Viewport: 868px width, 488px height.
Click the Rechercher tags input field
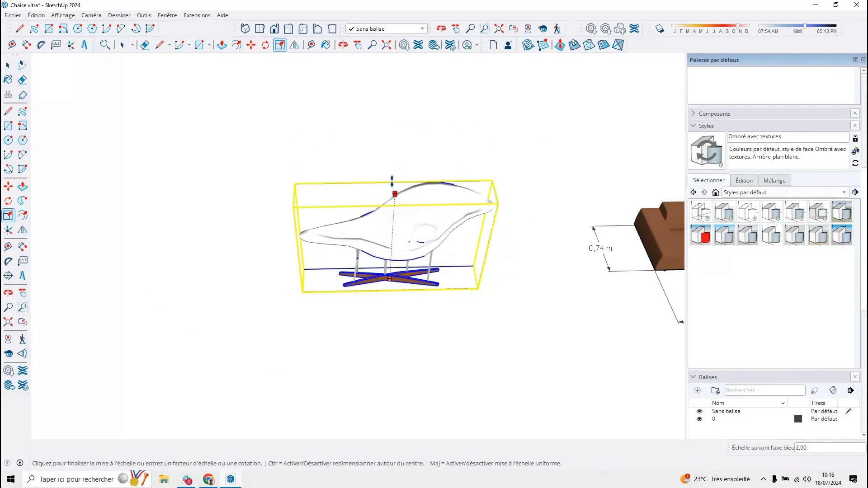[x=765, y=390]
